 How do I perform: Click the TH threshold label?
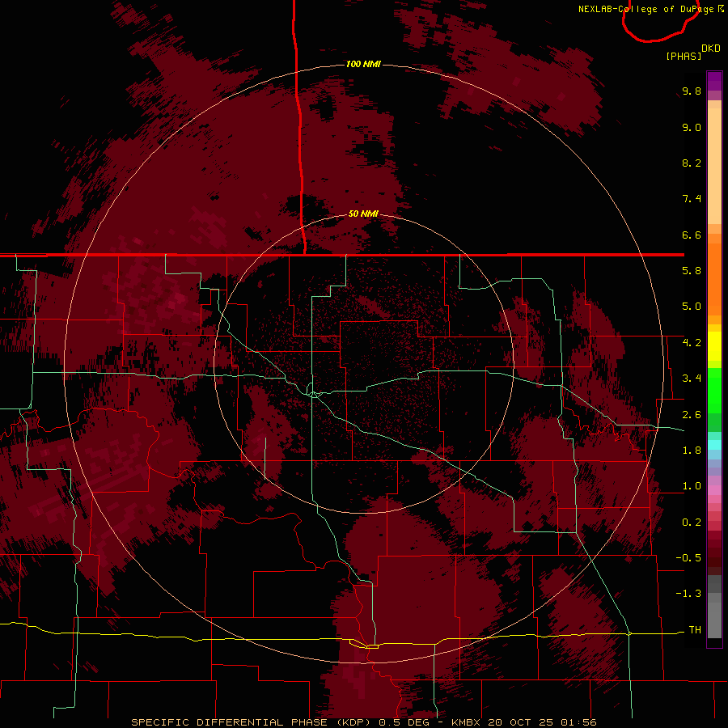pyautogui.click(x=695, y=630)
